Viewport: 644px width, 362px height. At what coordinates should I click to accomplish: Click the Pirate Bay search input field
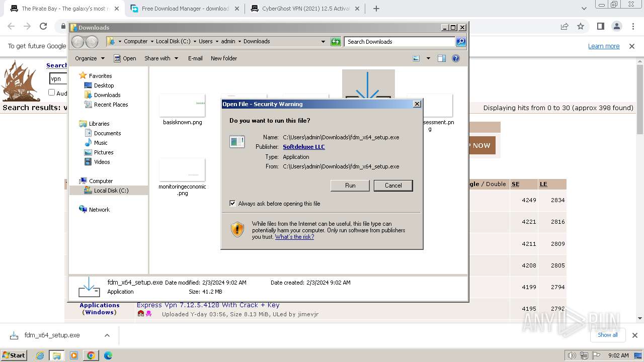(58, 78)
